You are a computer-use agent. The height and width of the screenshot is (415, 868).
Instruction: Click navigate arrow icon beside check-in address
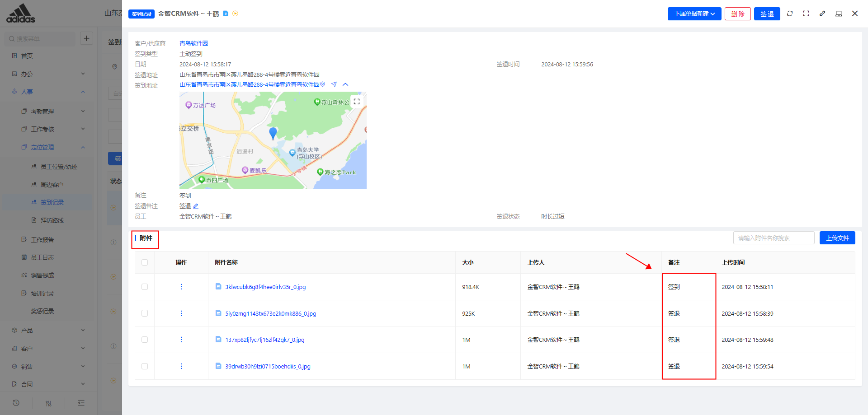pyautogui.click(x=334, y=84)
